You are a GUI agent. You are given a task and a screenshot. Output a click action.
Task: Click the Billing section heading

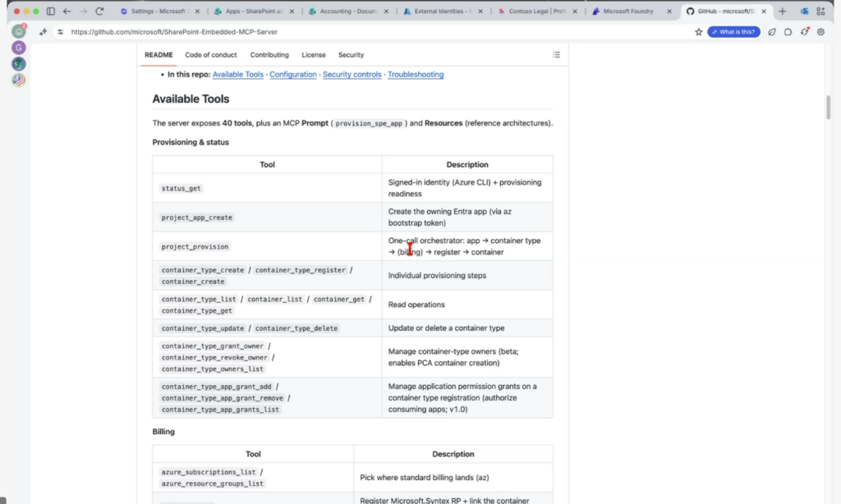click(163, 432)
